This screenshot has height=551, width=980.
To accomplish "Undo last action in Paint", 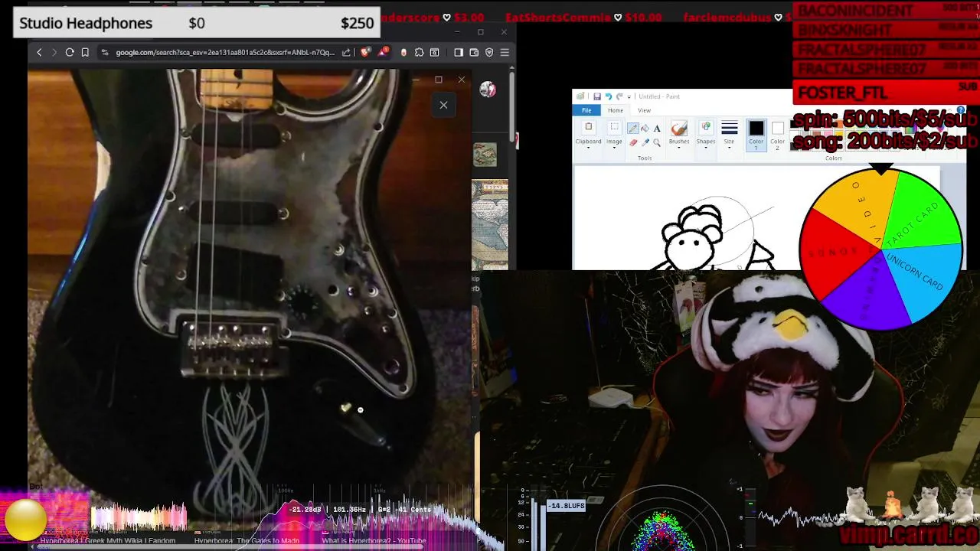I will (x=609, y=96).
